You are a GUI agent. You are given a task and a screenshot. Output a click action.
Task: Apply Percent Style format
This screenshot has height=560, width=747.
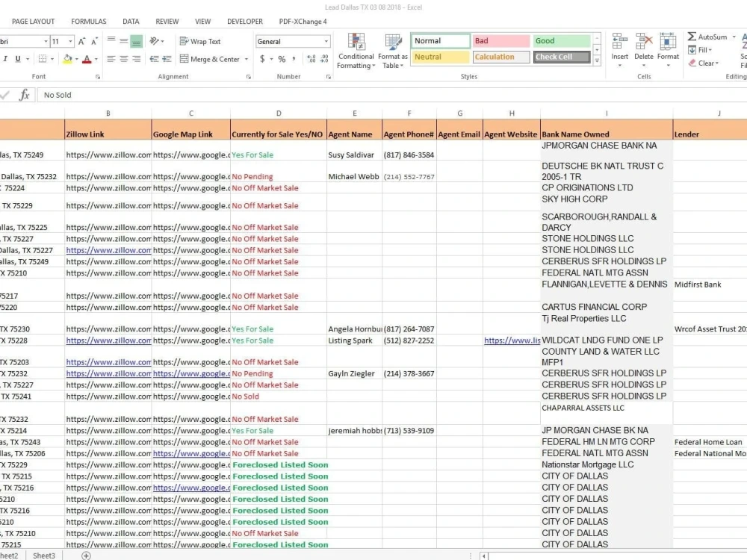coord(282,59)
